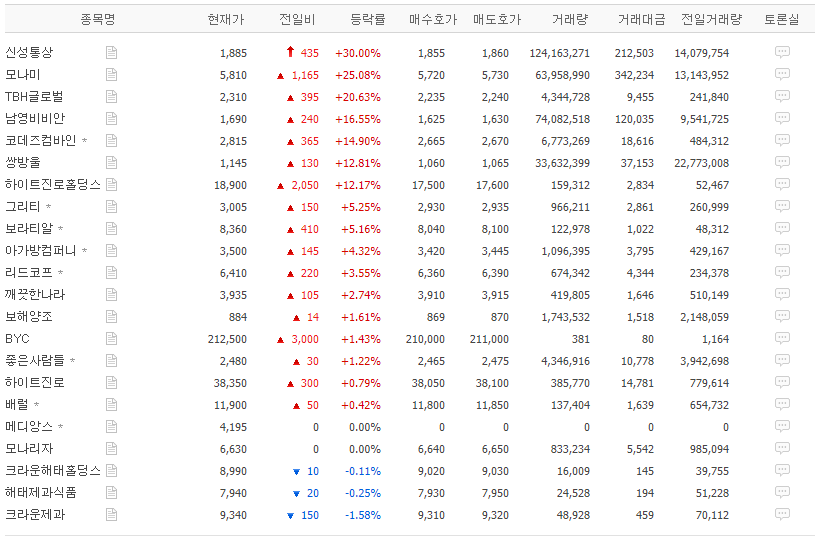
Task: Open document icon for 아가방컴퍼니
Action: tap(112, 250)
